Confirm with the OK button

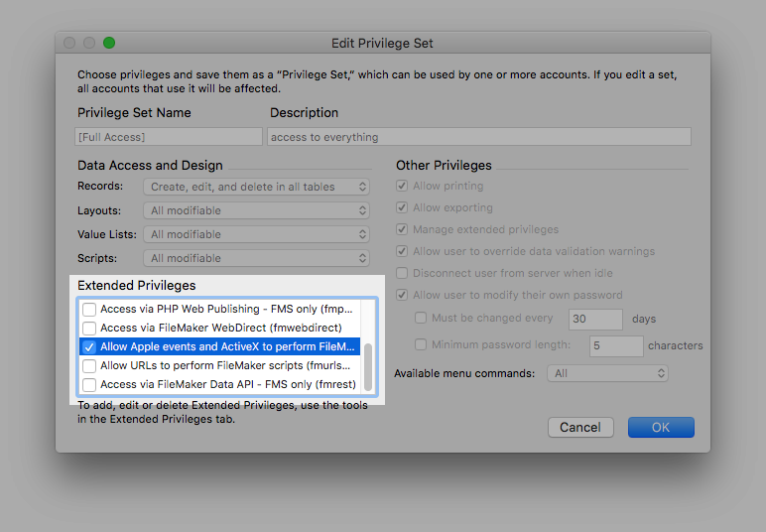[661, 428]
